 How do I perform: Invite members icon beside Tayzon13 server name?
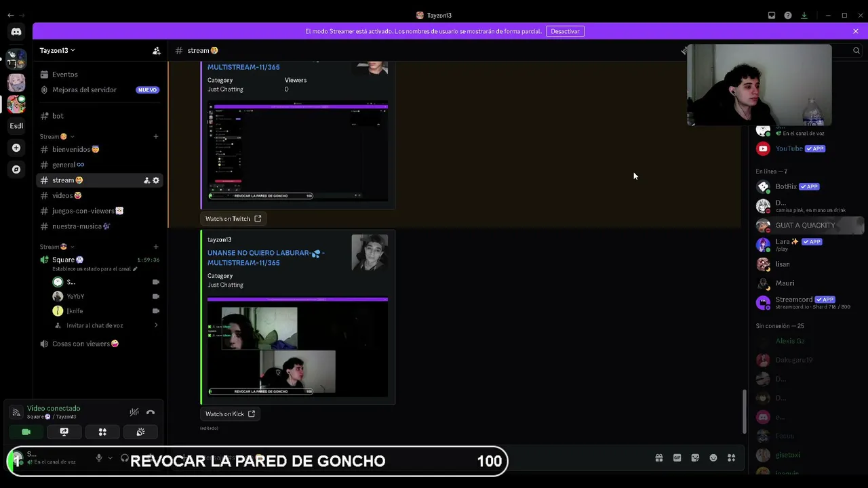pos(157,50)
